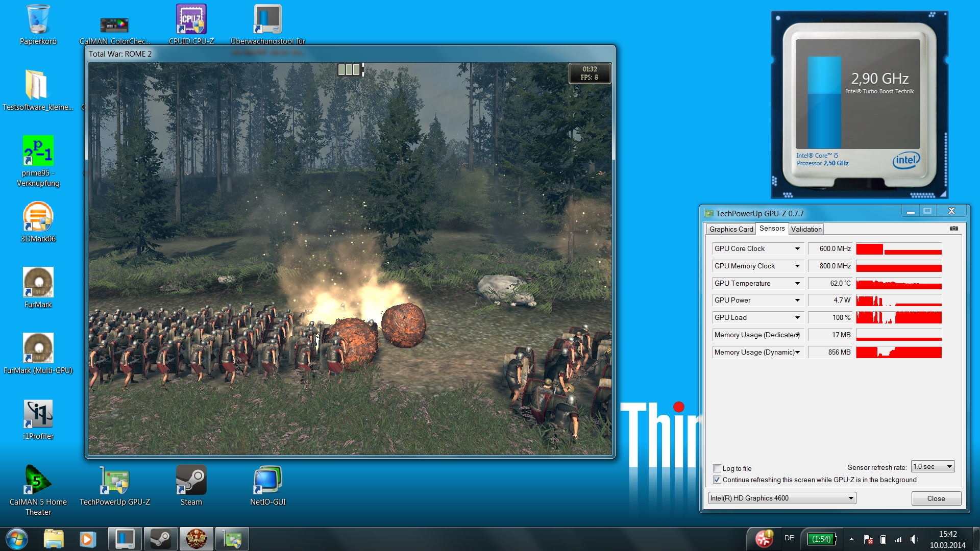
Task: Switch to the Validation tab
Action: click(x=806, y=229)
